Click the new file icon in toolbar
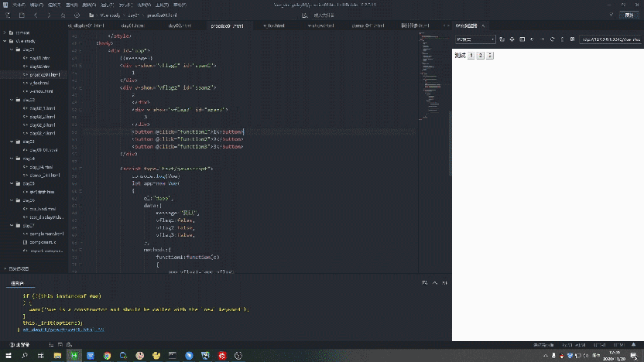The image size is (644, 362). point(8,15)
